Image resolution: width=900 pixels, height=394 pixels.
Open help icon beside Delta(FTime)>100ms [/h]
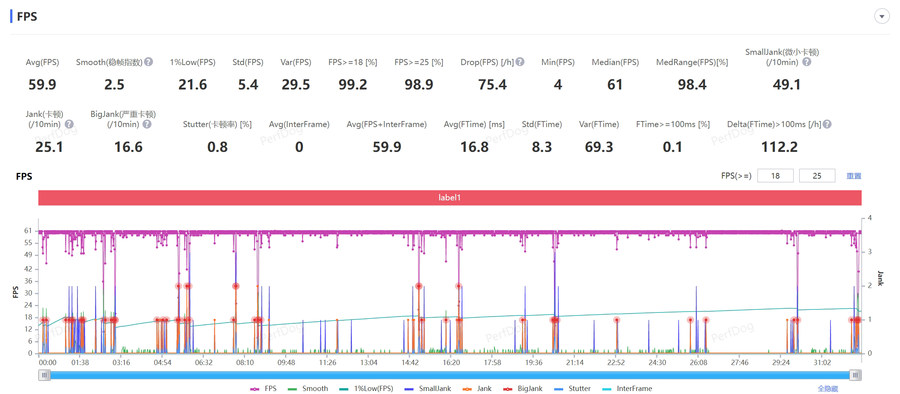pyautogui.click(x=827, y=124)
